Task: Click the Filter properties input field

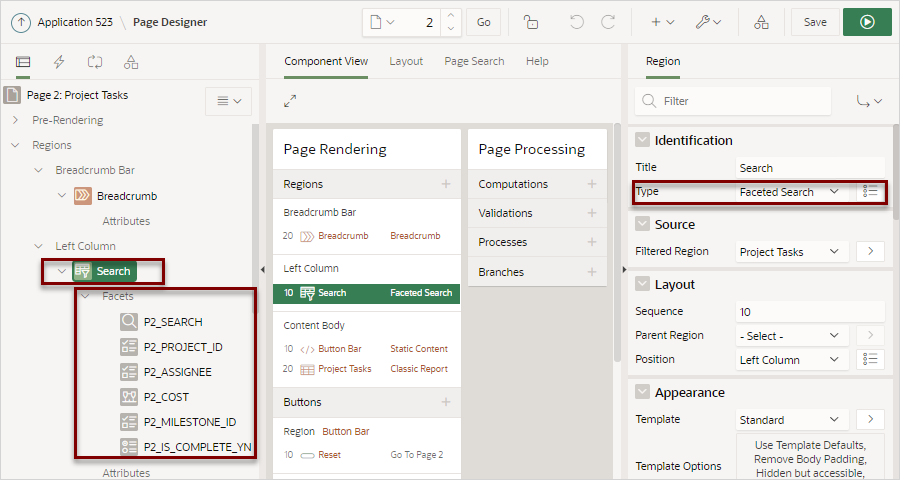Action: (x=733, y=101)
